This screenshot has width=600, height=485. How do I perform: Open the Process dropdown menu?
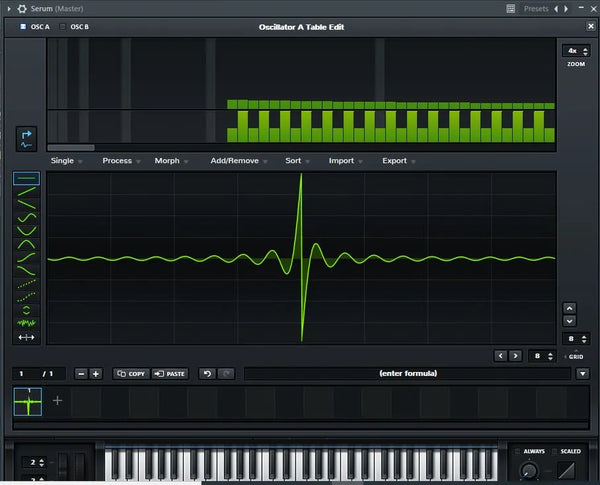click(x=119, y=160)
